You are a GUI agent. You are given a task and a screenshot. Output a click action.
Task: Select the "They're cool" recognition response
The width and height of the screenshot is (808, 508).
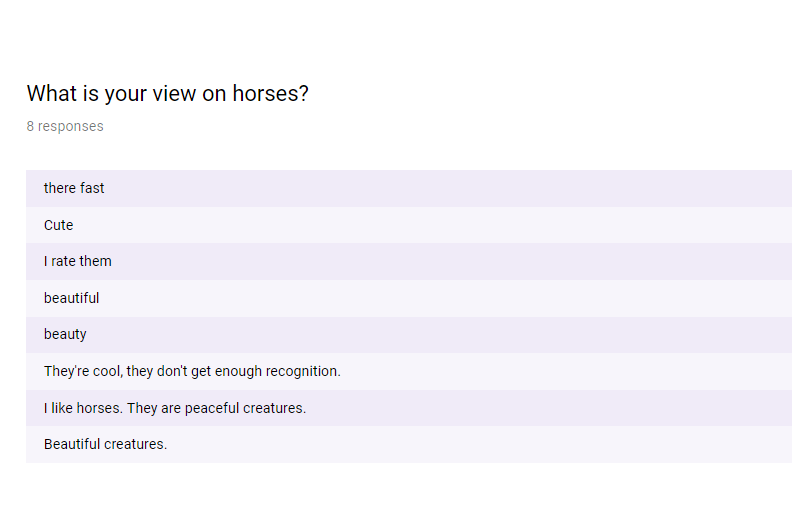(x=192, y=371)
